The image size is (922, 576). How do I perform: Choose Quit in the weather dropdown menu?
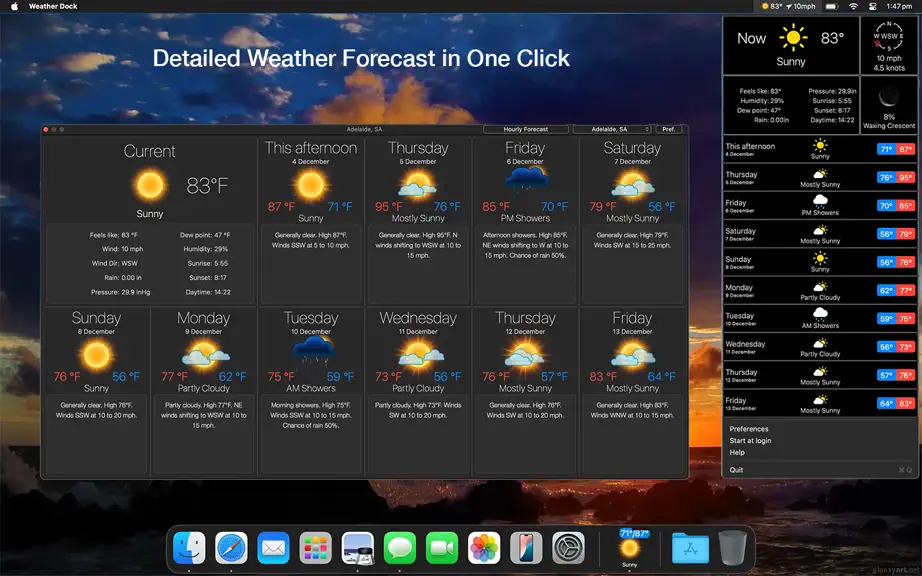(736, 470)
